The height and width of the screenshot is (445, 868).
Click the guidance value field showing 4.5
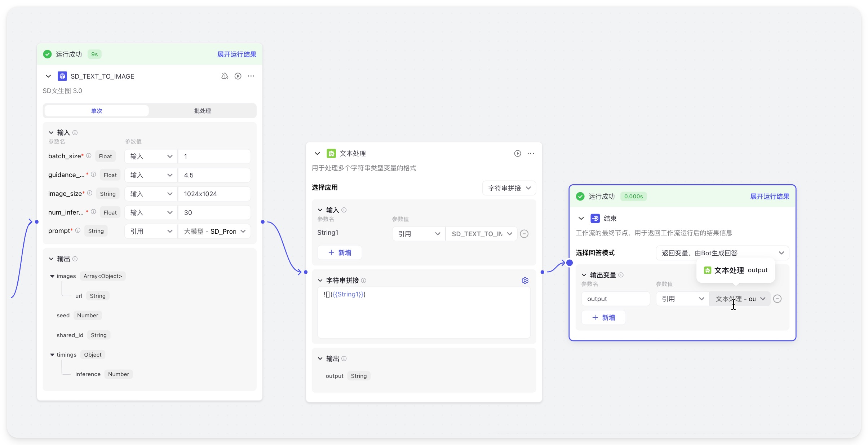[214, 175]
